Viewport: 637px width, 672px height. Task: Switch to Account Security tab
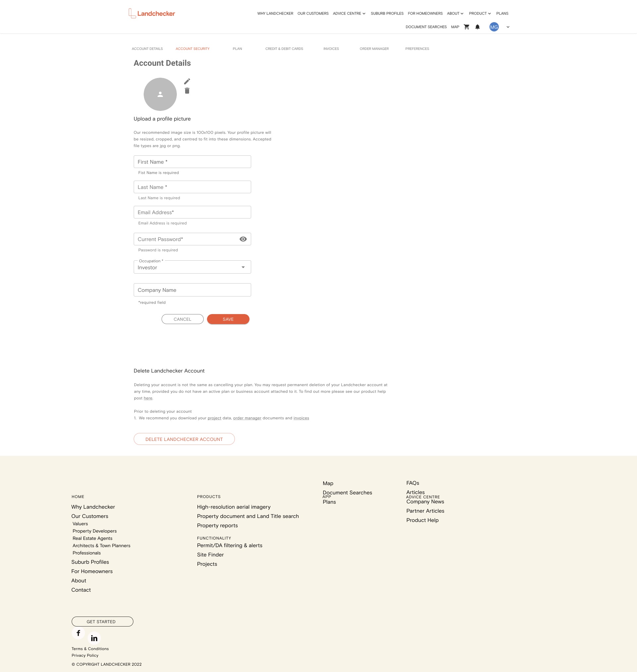pos(192,48)
